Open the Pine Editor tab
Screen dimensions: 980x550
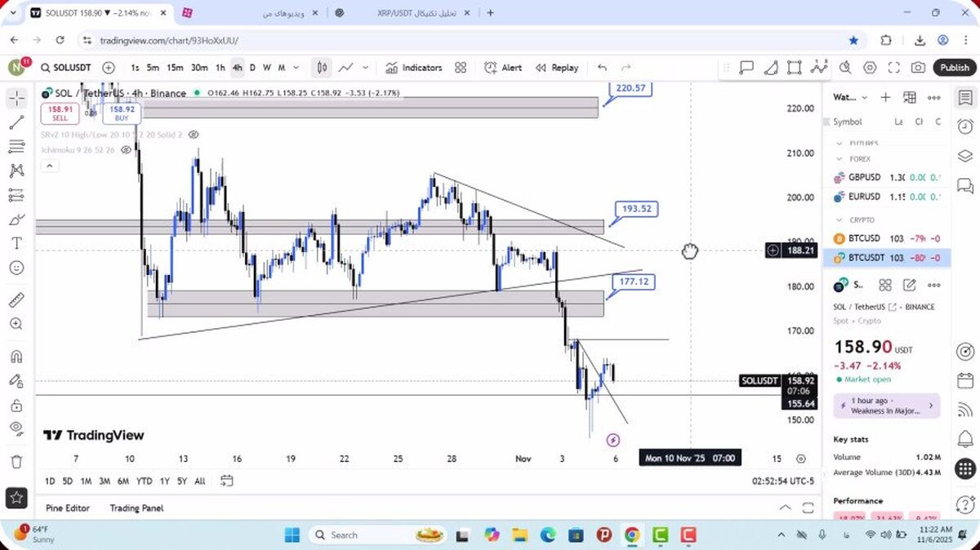pos(68,508)
